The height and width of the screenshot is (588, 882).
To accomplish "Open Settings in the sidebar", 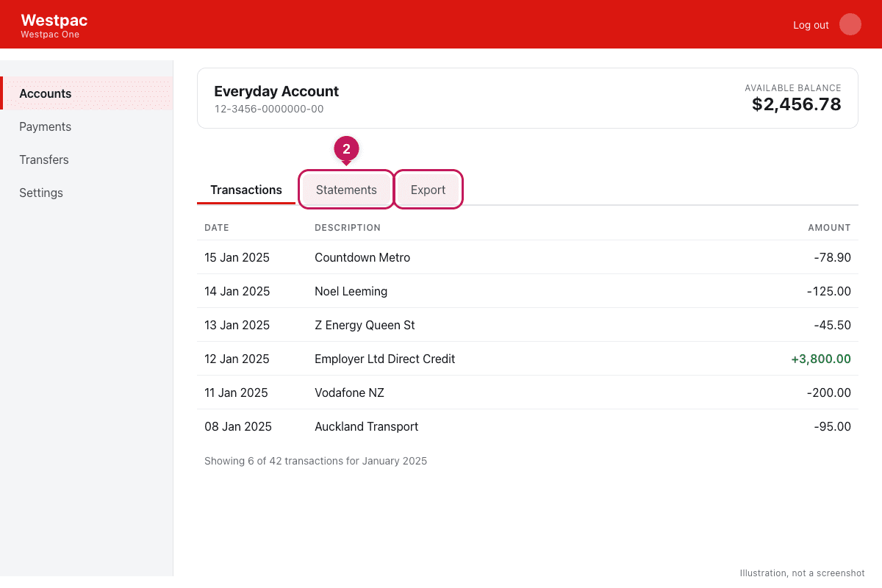I will click(x=87, y=193).
